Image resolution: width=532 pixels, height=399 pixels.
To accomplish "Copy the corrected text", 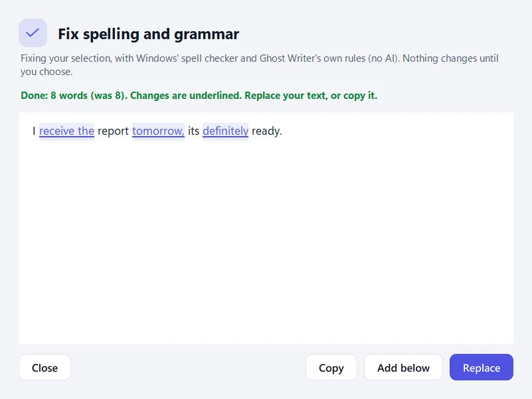I will coord(331,367).
